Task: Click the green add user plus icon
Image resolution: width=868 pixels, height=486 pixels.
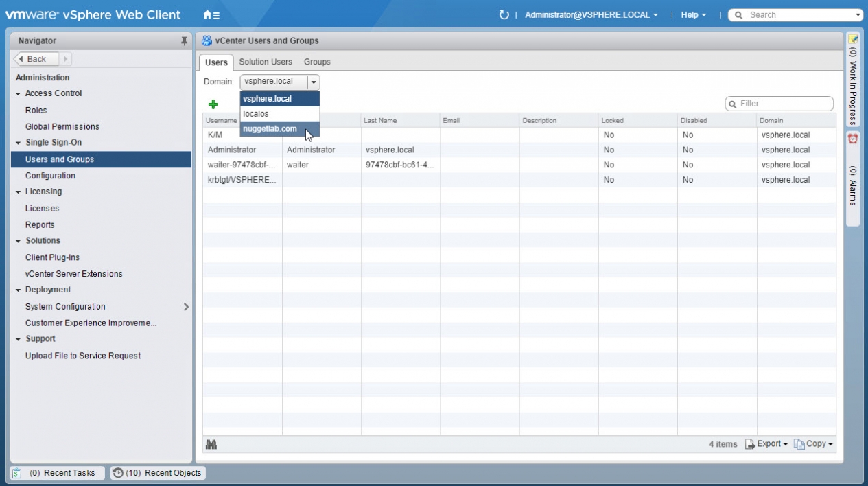Action: coord(213,104)
